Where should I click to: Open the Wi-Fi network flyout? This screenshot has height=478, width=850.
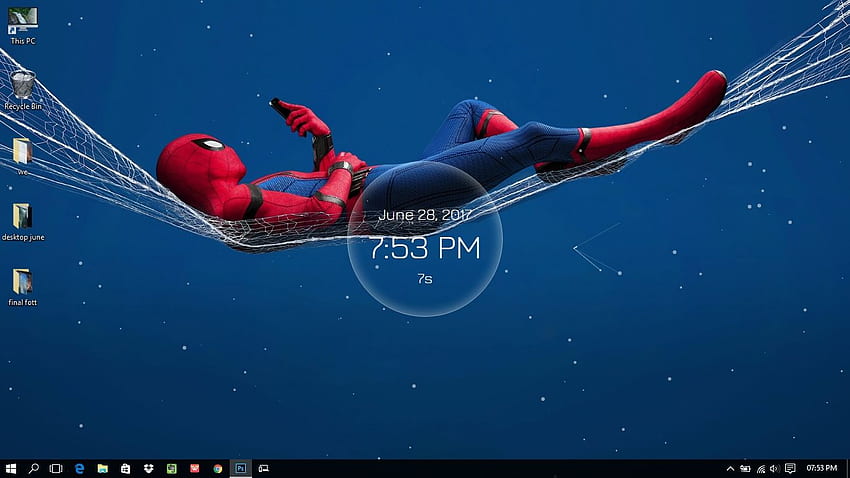coord(761,469)
